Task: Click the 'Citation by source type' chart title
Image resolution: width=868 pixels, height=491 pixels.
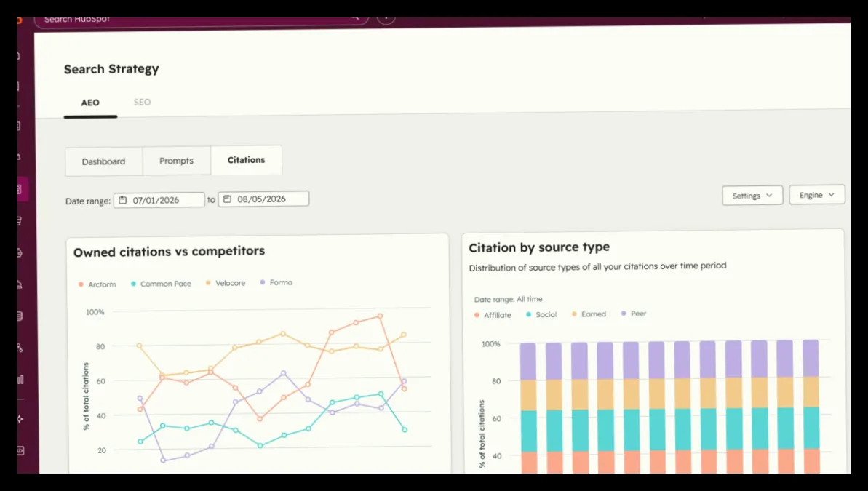Action: tap(539, 247)
